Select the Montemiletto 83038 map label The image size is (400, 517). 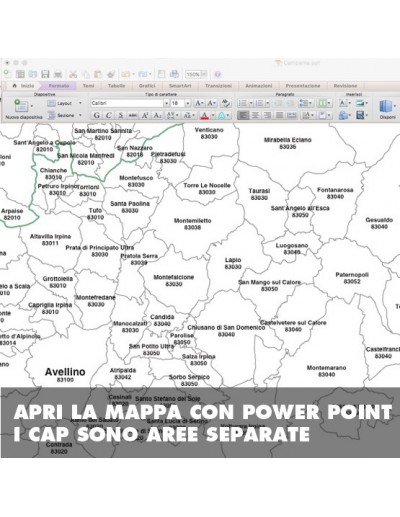192,224
